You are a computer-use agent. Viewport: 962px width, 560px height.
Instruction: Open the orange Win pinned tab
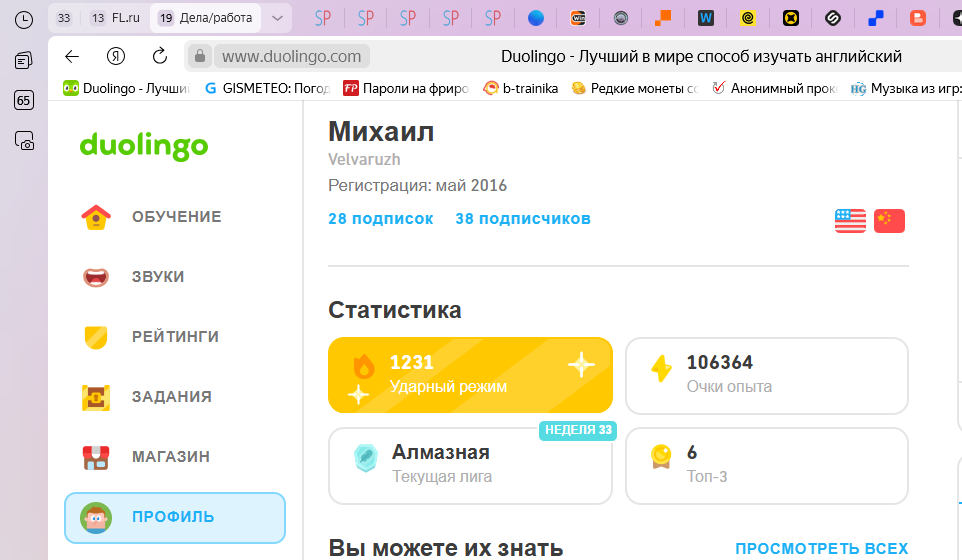click(x=578, y=18)
